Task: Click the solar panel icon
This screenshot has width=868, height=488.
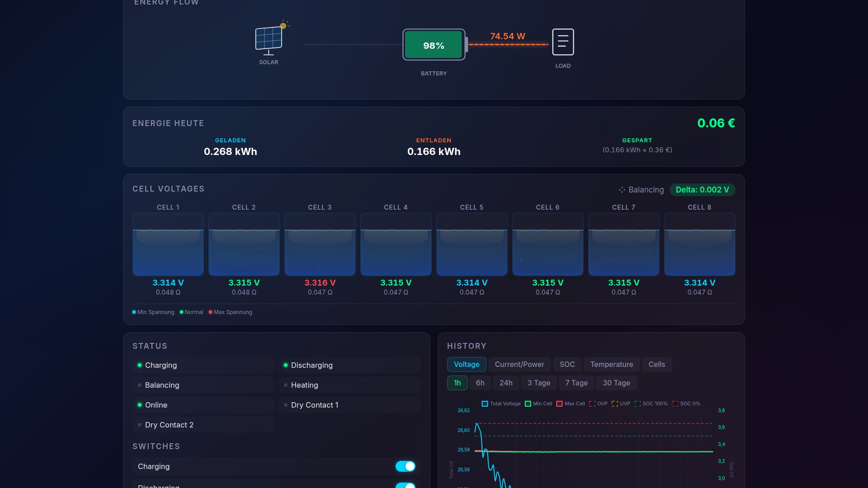Action: (269, 39)
